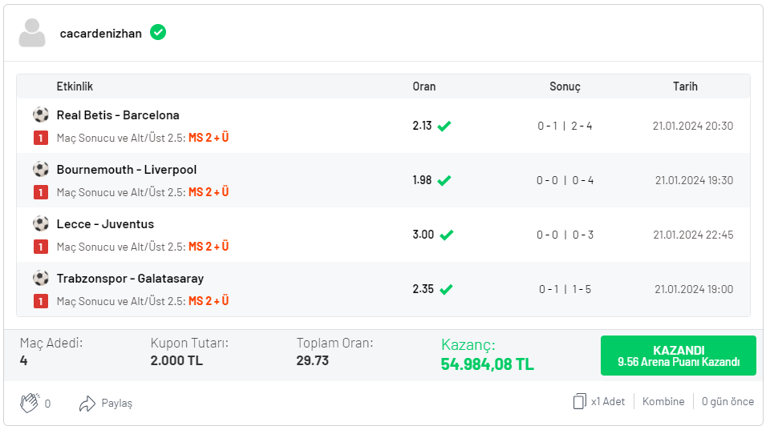This screenshot has width=770, height=430.
Task: Click the share arrow icon
Action: [x=87, y=403]
